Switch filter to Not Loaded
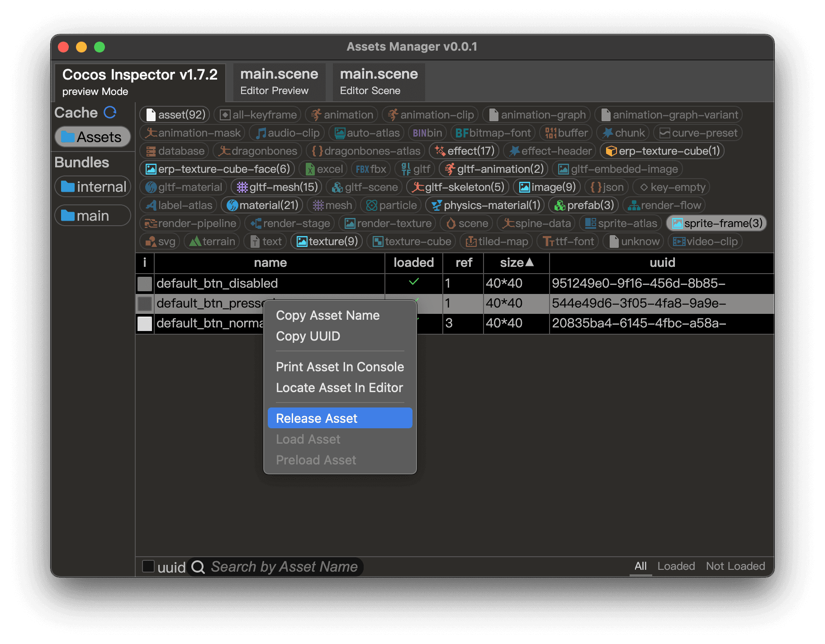 (735, 566)
